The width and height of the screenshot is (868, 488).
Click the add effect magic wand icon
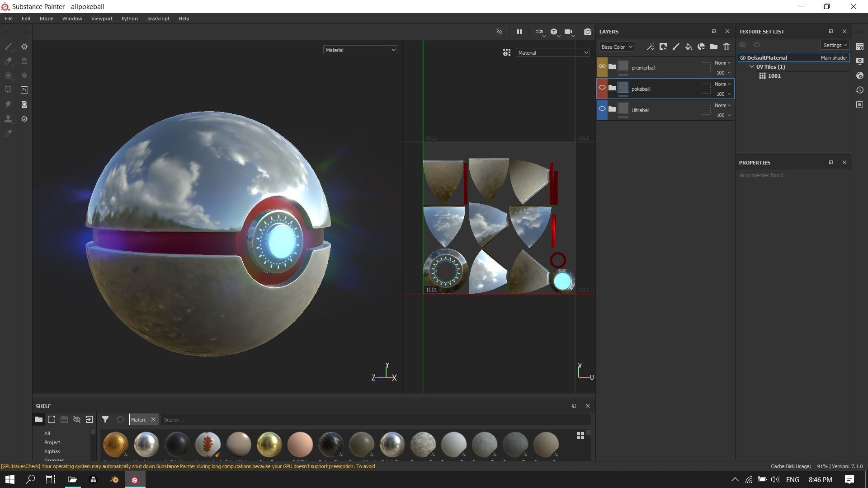651,47
